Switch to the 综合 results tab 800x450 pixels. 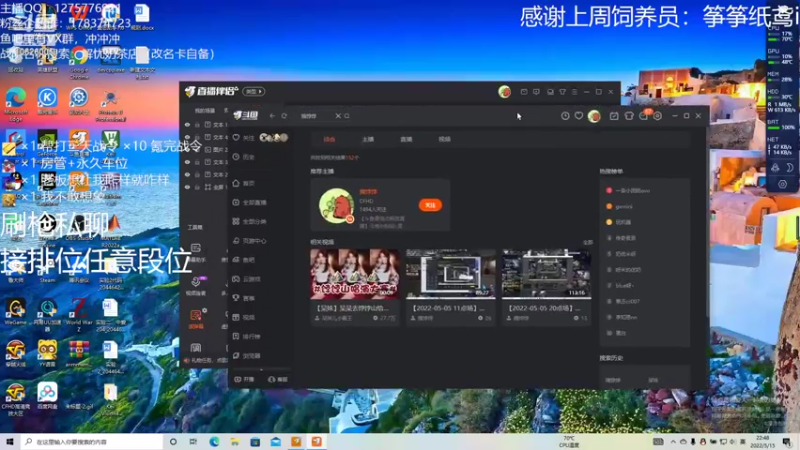330,139
